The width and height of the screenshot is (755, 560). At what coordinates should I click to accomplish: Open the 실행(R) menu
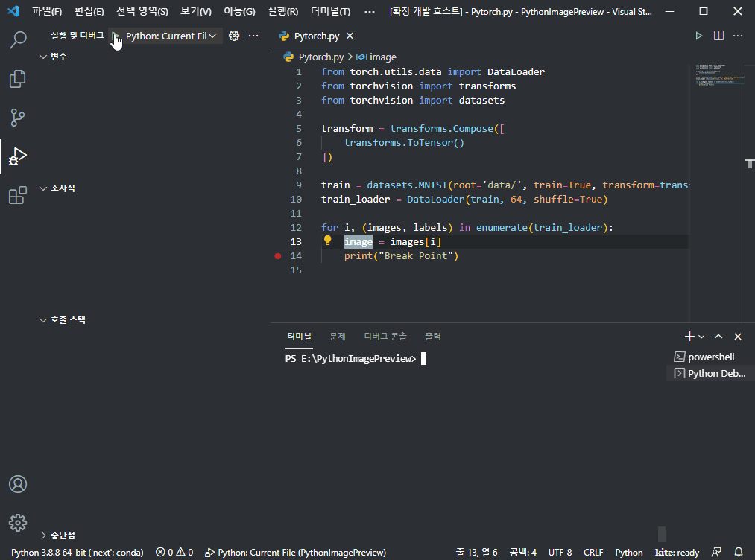click(x=282, y=12)
